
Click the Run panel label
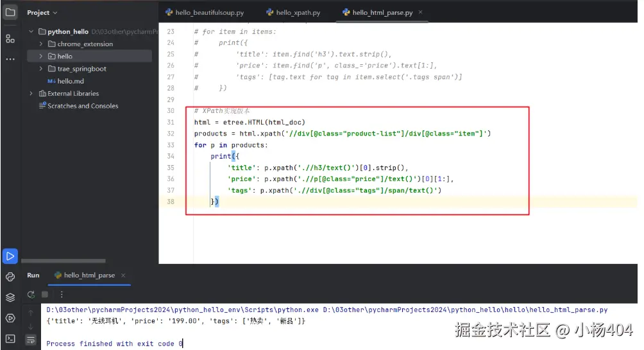[x=33, y=275]
